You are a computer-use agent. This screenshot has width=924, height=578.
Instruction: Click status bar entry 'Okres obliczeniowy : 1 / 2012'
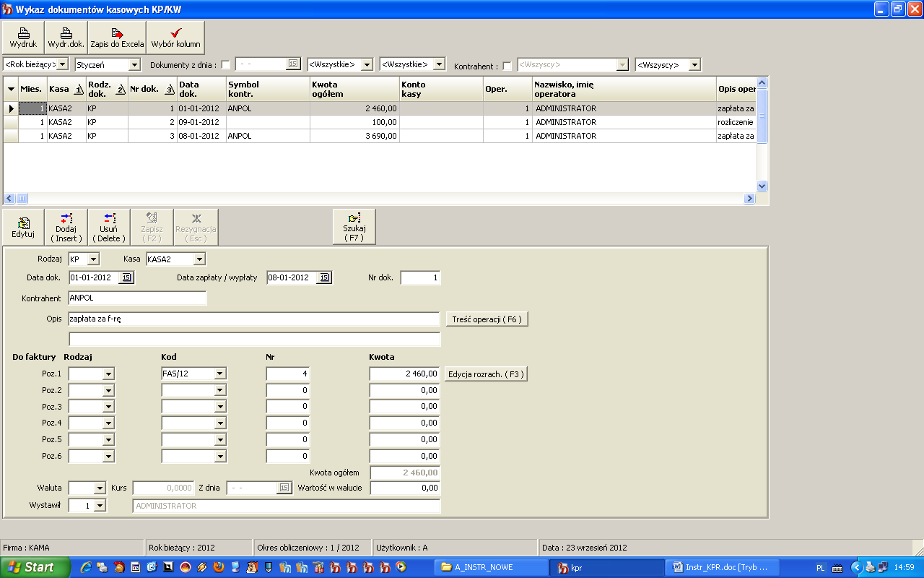point(312,548)
